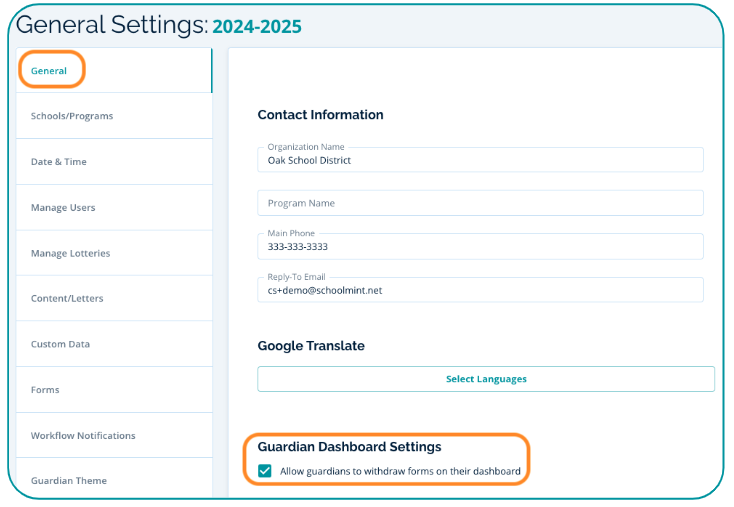Select Workflow Notifications in the sidebar
Image resolution: width=734 pixels, height=507 pixels.
pyautogui.click(x=83, y=436)
